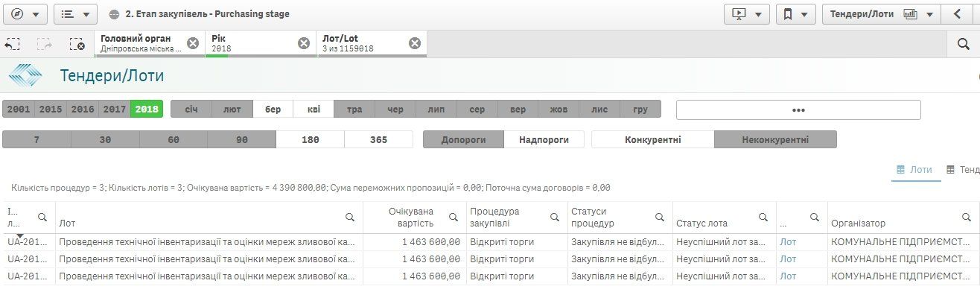Screen dimensions: 980x298
Task: Choose the Неконкурентні filter
Action: 775,139
